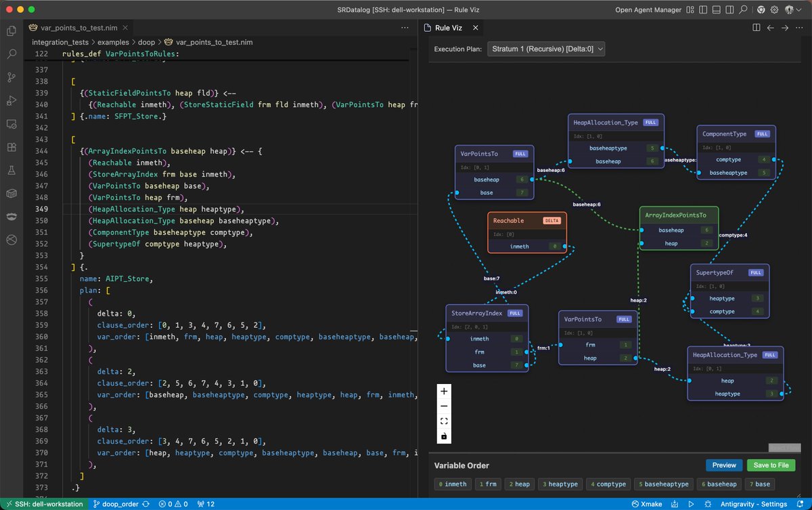Click the Chrome browser icon in title bar
The image size is (812, 510).
(x=761, y=10)
